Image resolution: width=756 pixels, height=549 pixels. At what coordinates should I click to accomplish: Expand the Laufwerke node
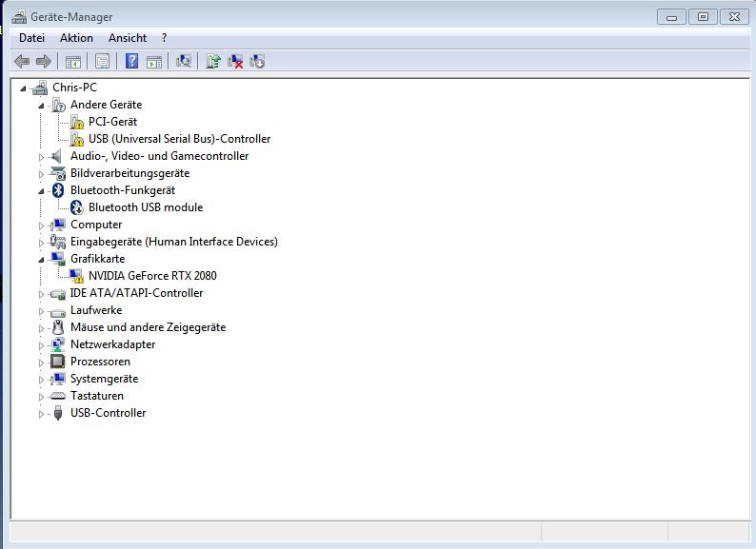point(41,311)
